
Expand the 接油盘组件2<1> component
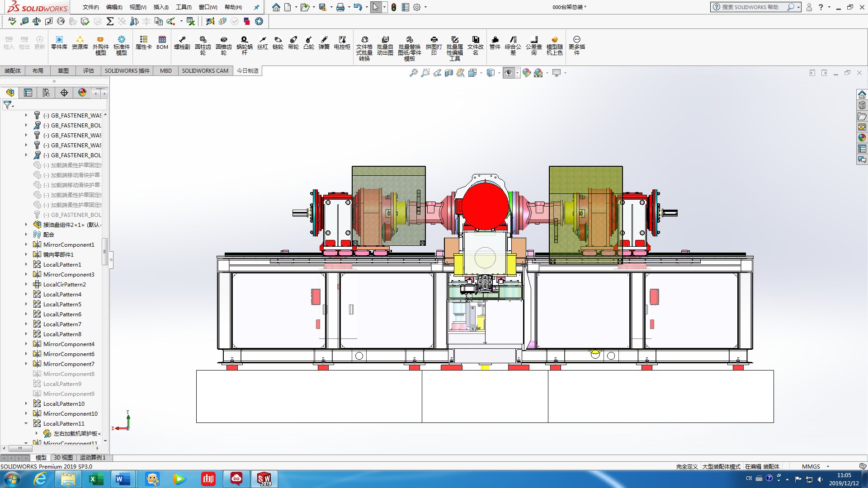pyautogui.click(x=26, y=225)
